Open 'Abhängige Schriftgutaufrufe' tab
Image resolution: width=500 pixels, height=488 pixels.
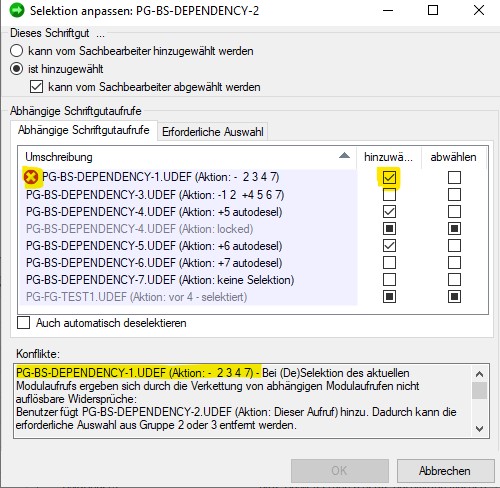click(84, 130)
